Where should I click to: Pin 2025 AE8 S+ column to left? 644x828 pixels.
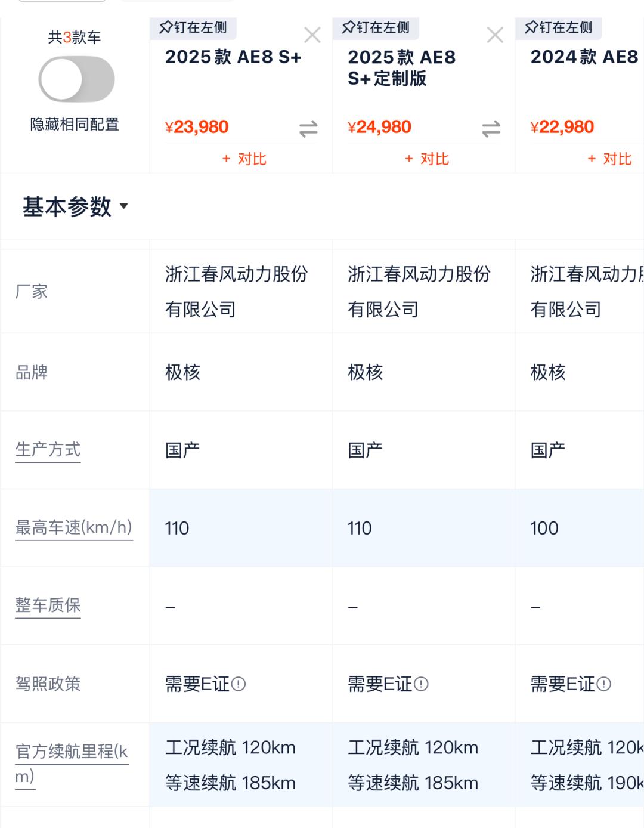[x=193, y=27]
